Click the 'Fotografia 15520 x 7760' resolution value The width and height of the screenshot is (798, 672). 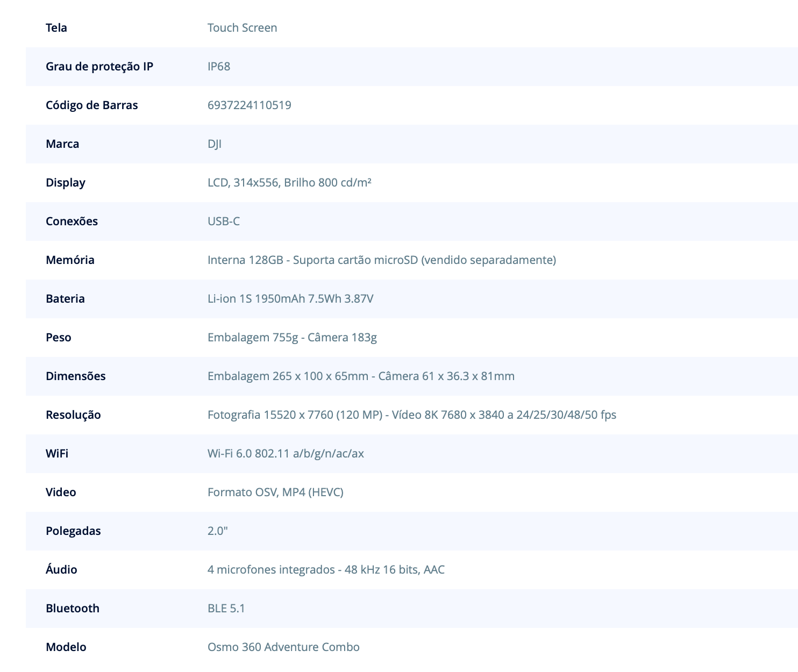click(x=412, y=415)
